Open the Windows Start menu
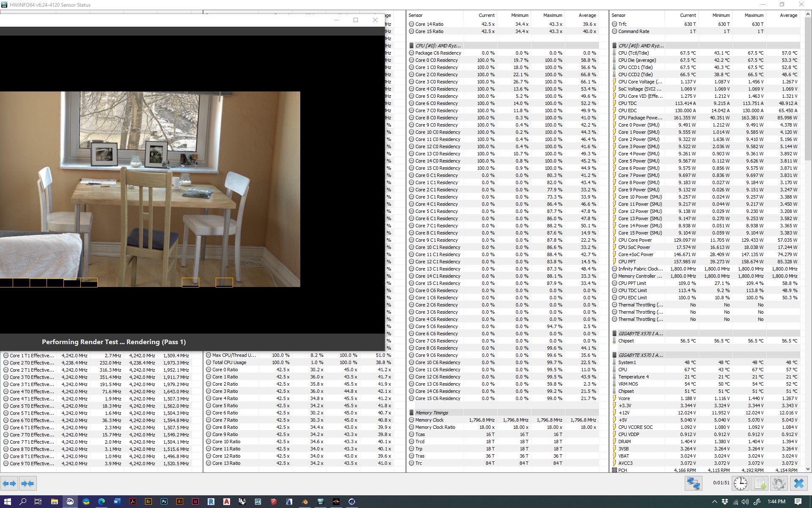This screenshot has width=812, height=508. click(8, 502)
